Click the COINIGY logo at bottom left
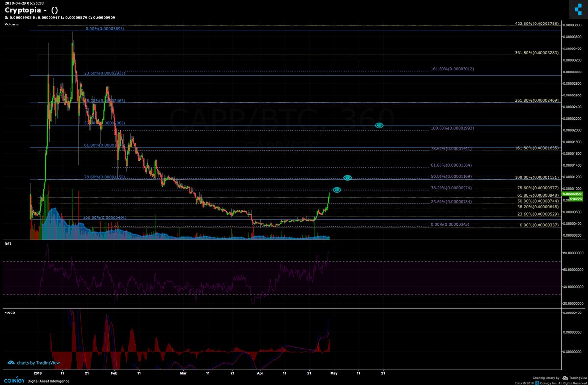 (13, 380)
